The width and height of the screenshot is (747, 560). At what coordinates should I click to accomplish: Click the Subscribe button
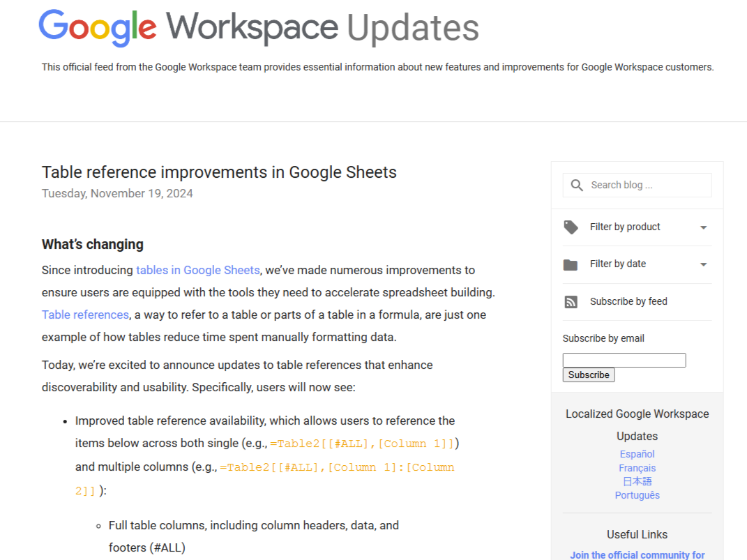pyautogui.click(x=589, y=374)
